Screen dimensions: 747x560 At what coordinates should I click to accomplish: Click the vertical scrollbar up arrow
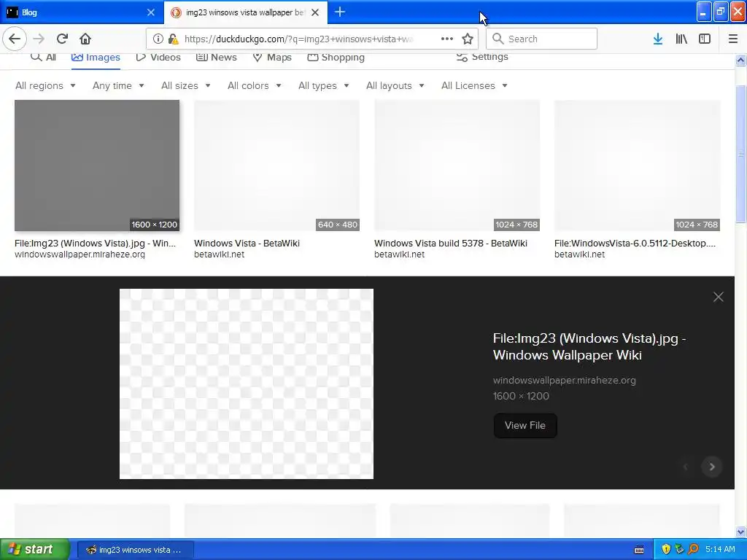click(x=740, y=60)
